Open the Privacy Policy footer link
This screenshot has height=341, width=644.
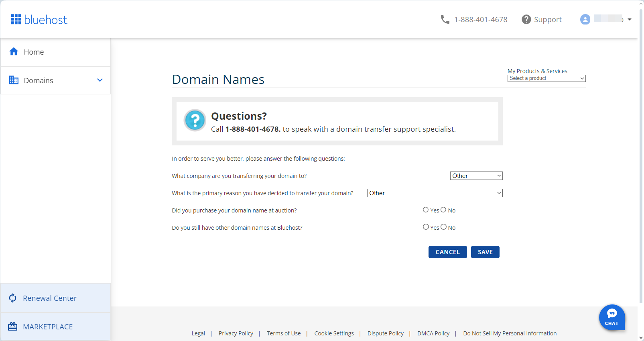click(x=236, y=333)
